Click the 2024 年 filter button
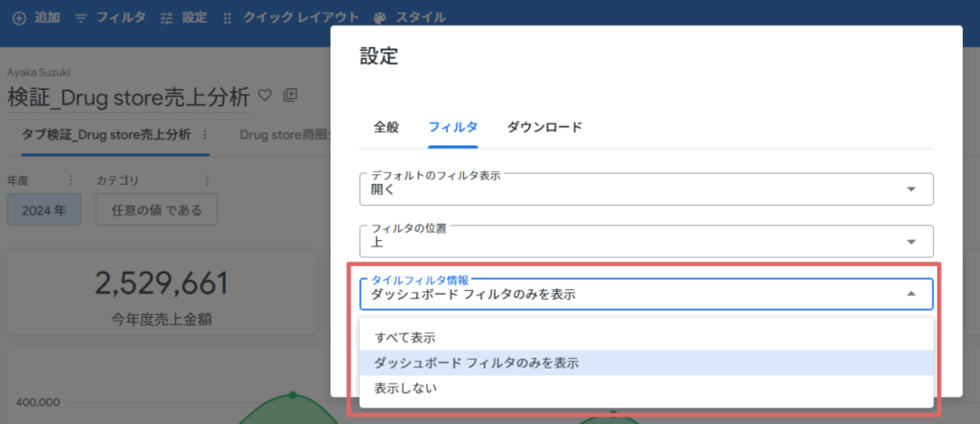 tap(44, 211)
